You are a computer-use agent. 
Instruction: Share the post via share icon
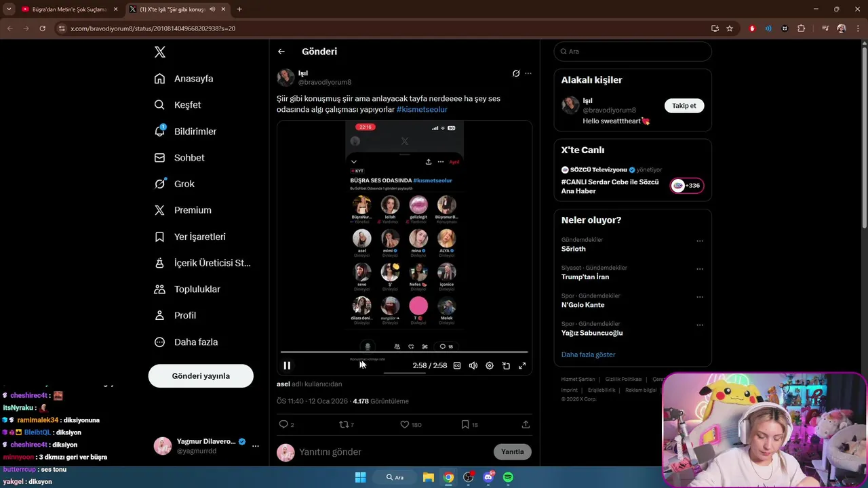pos(526,424)
